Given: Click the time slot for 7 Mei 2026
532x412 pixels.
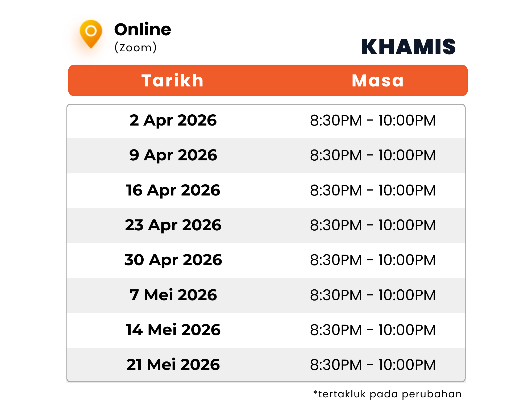Looking at the screenshot, I should coord(373,295).
